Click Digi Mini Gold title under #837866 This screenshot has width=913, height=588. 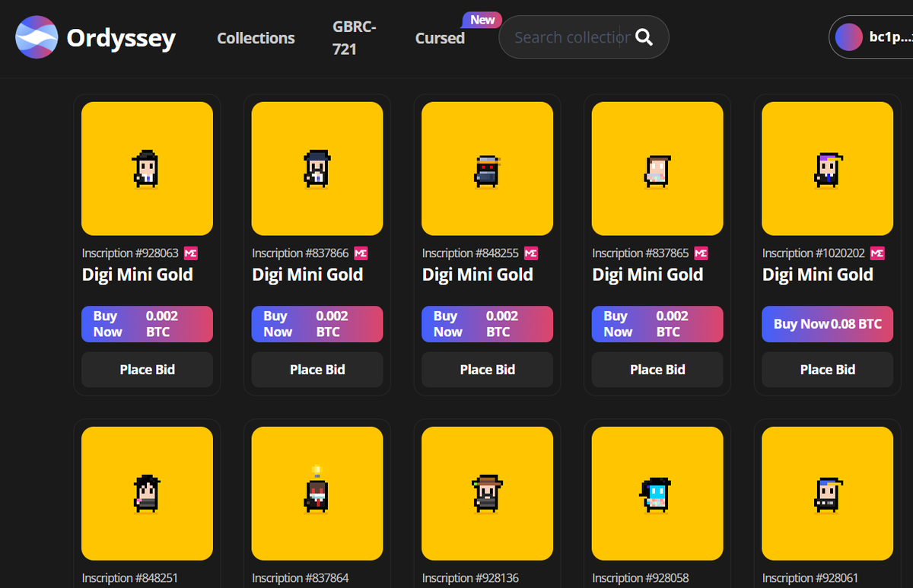307,275
